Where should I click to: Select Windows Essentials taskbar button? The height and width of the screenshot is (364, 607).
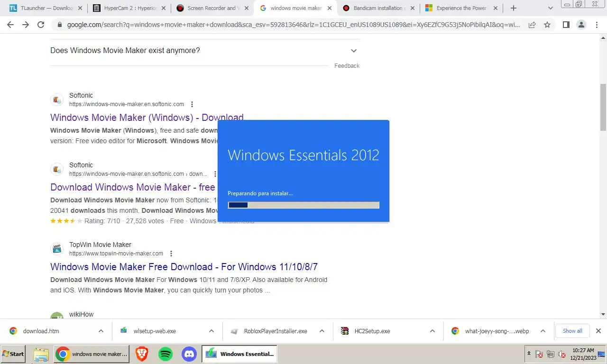[239, 354]
